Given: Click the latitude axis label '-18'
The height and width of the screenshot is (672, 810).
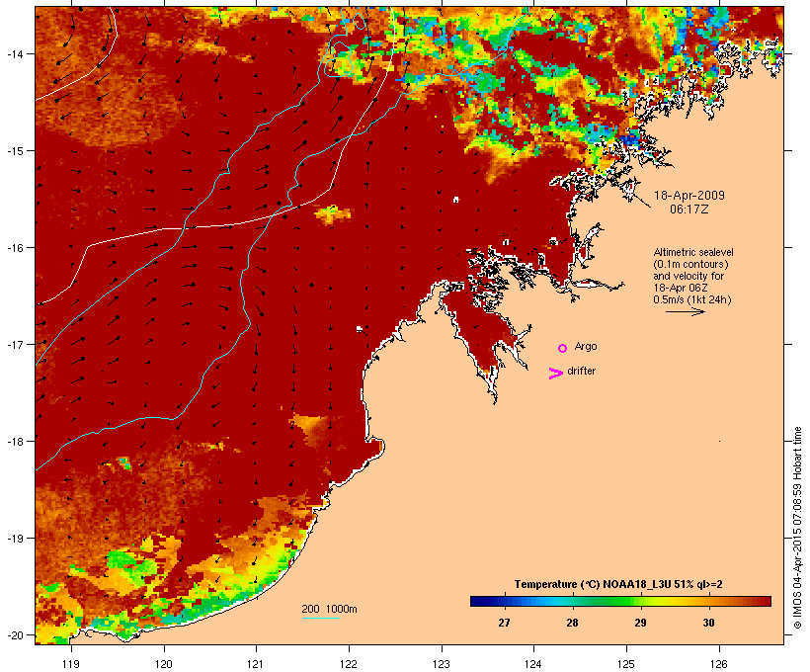Looking at the screenshot, I should tap(15, 441).
